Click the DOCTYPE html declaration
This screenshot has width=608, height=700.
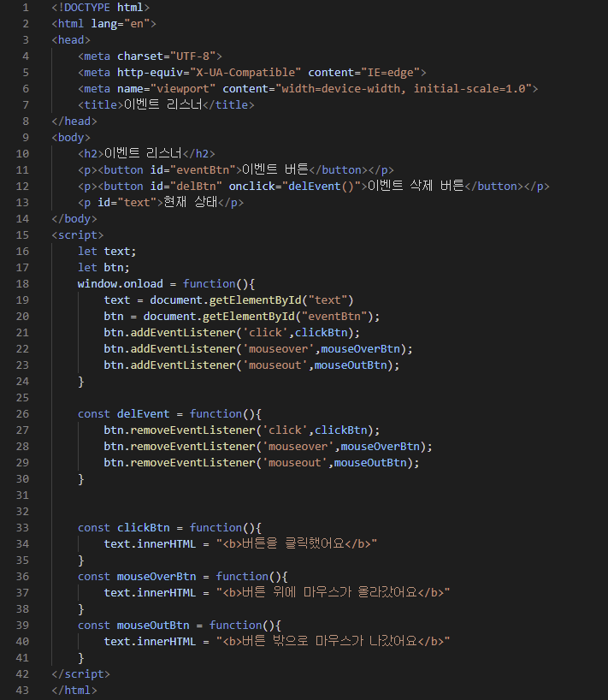click(101, 8)
